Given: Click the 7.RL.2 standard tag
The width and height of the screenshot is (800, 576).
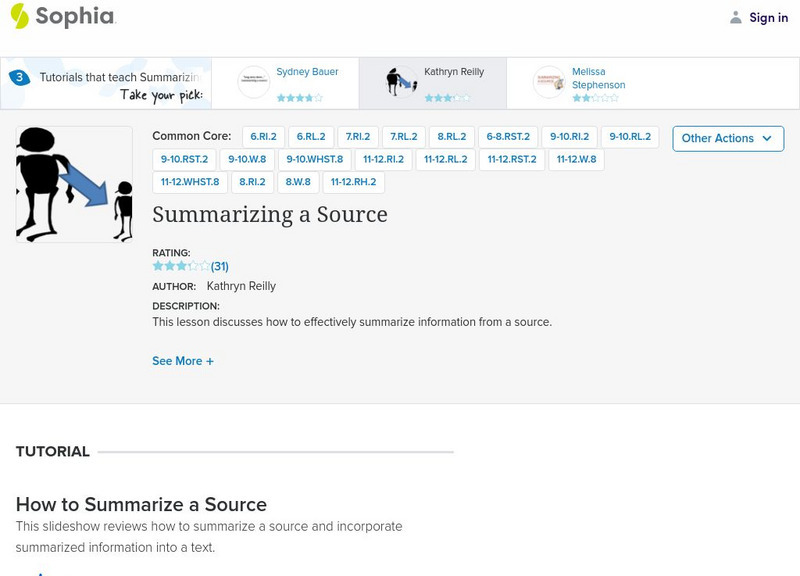Looking at the screenshot, I should tap(404, 137).
